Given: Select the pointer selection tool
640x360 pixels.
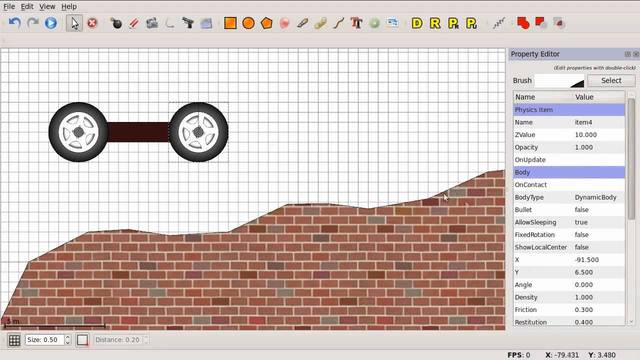Looking at the screenshot, I should (74, 23).
